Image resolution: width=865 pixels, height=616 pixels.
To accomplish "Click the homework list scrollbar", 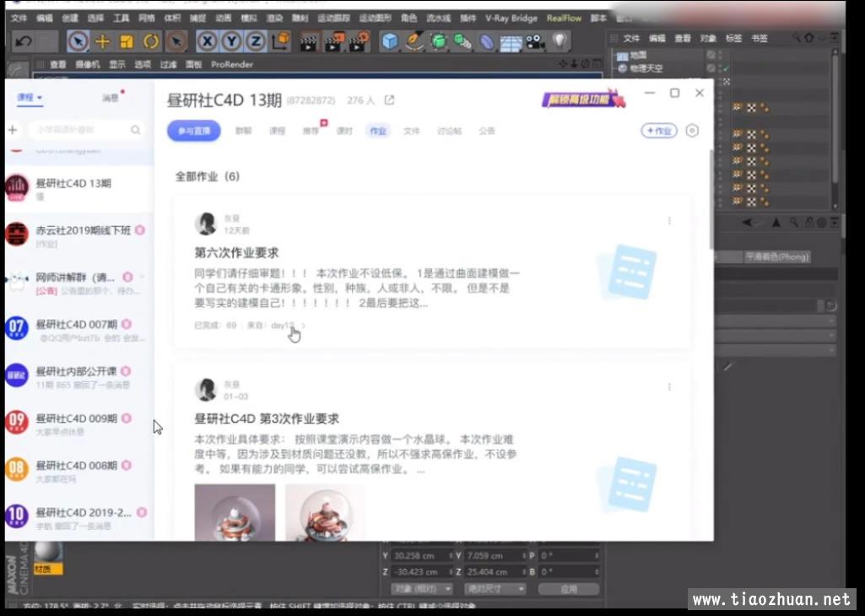I will (x=711, y=198).
